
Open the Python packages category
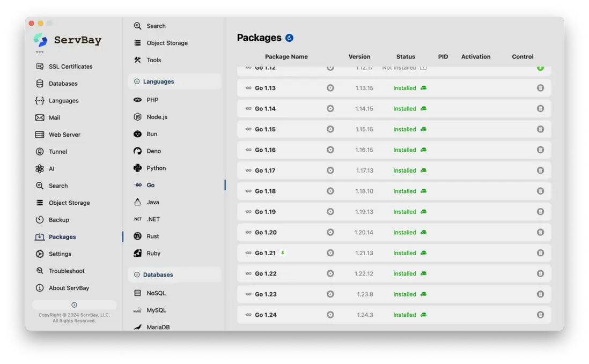click(x=156, y=168)
